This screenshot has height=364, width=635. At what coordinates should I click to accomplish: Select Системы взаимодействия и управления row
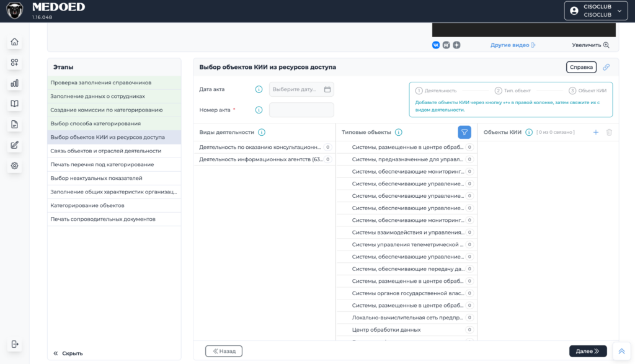coord(407,233)
